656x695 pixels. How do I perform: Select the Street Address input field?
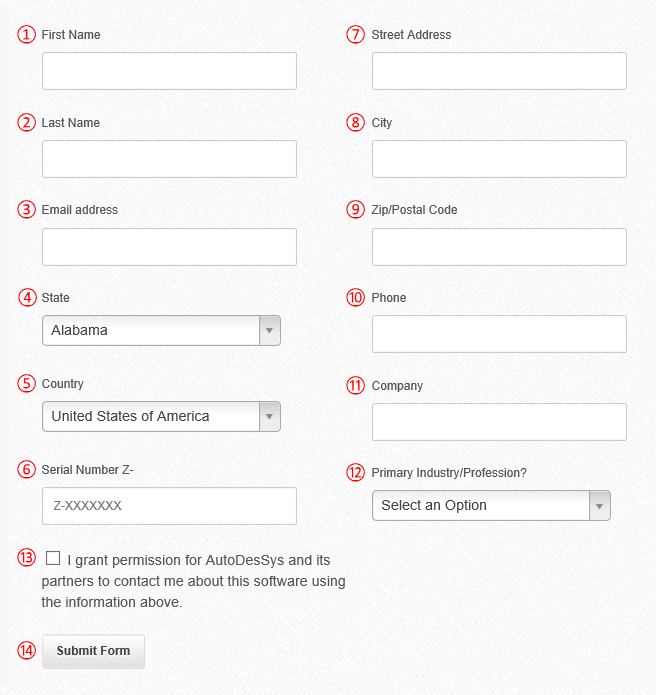[x=499, y=71]
